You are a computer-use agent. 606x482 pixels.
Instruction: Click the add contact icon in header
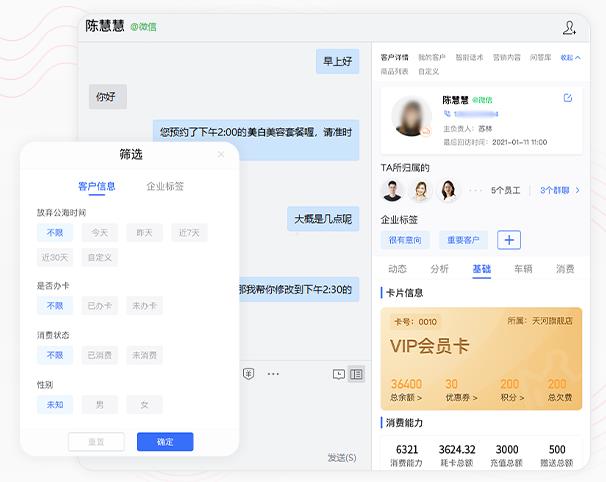pyautogui.click(x=569, y=28)
